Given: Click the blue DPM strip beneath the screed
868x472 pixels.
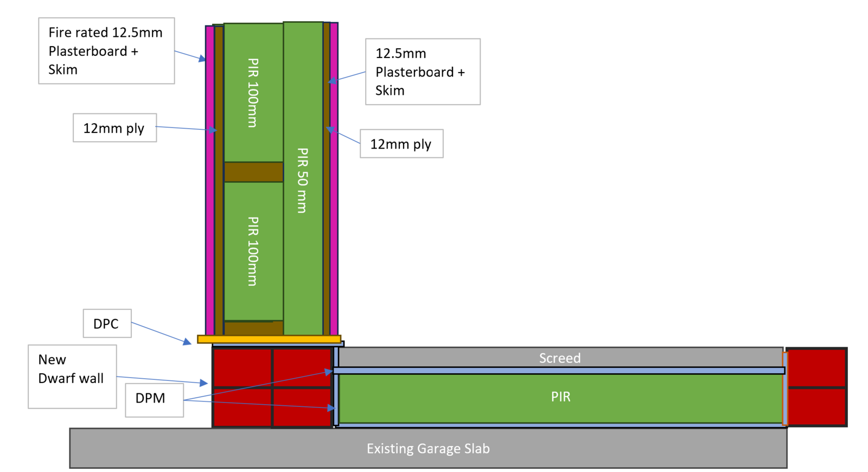Looking at the screenshot, I should click(559, 371).
